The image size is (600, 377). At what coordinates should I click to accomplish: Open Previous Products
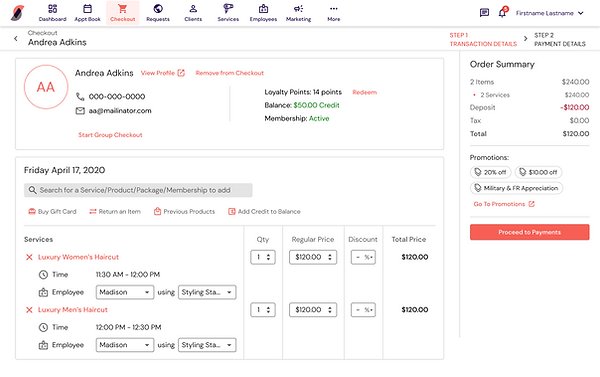184,211
